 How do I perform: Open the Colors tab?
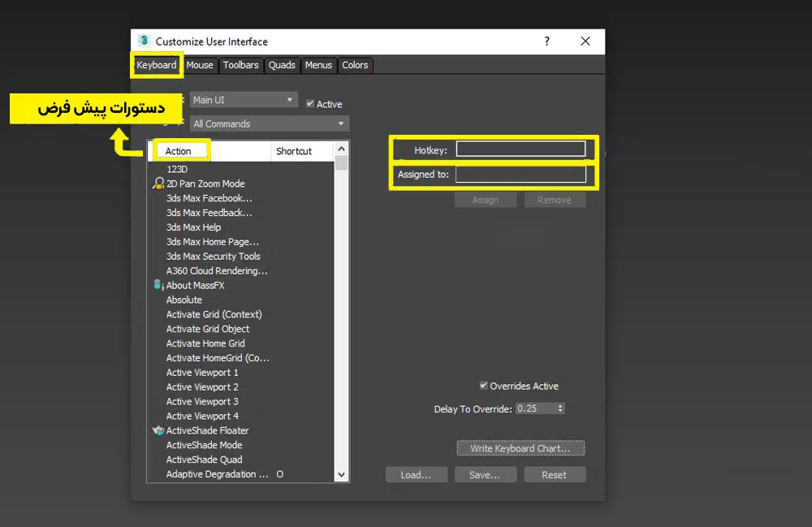click(x=355, y=65)
